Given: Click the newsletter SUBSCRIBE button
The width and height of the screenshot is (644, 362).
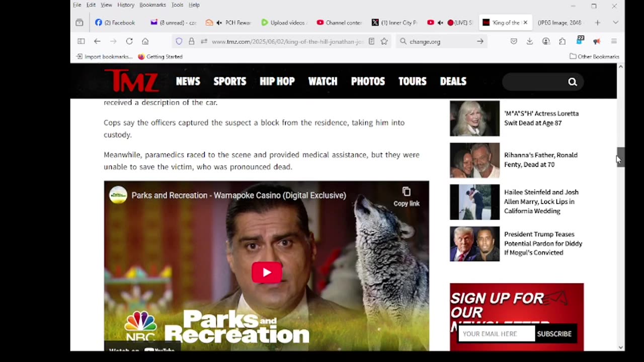Looking at the screenshot, I should (554, 334).
